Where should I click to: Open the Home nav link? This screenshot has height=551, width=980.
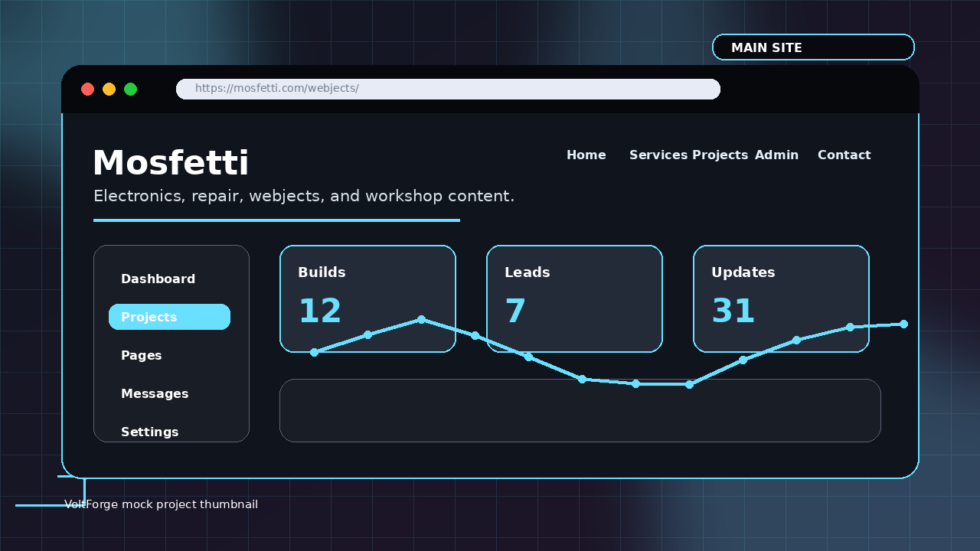point(586,155)
